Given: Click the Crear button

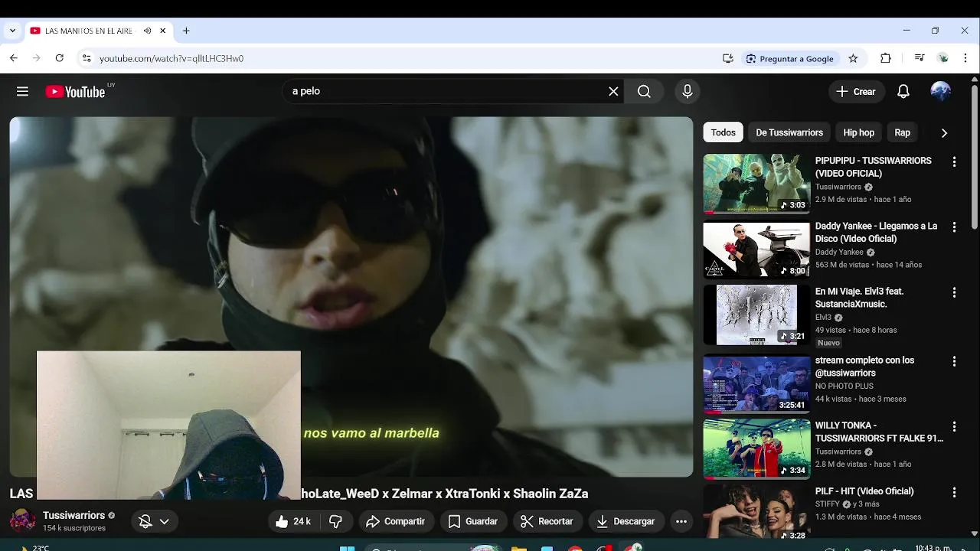Looking at the screenshot, I should (857, 91).
